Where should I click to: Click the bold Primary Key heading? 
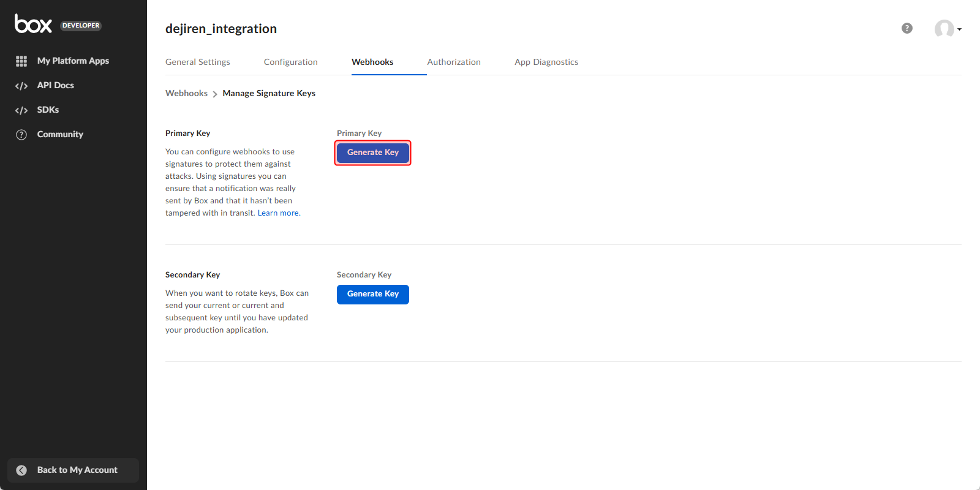[x=187, y=133]
